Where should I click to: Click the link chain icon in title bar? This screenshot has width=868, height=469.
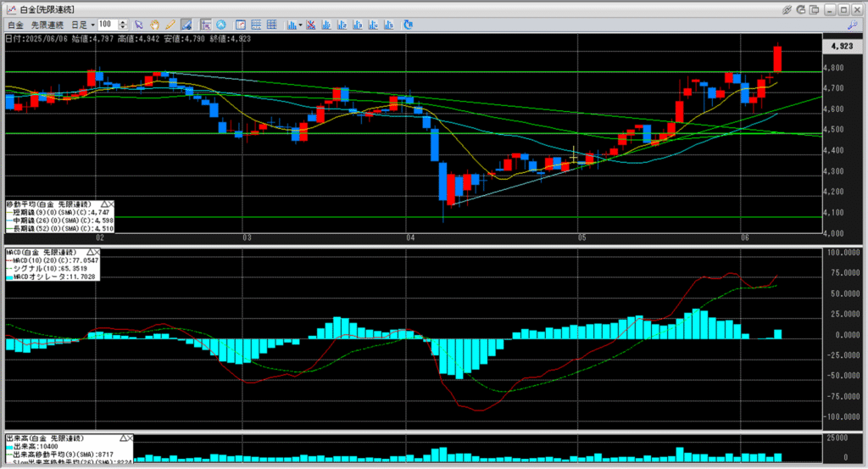[787, 8]
